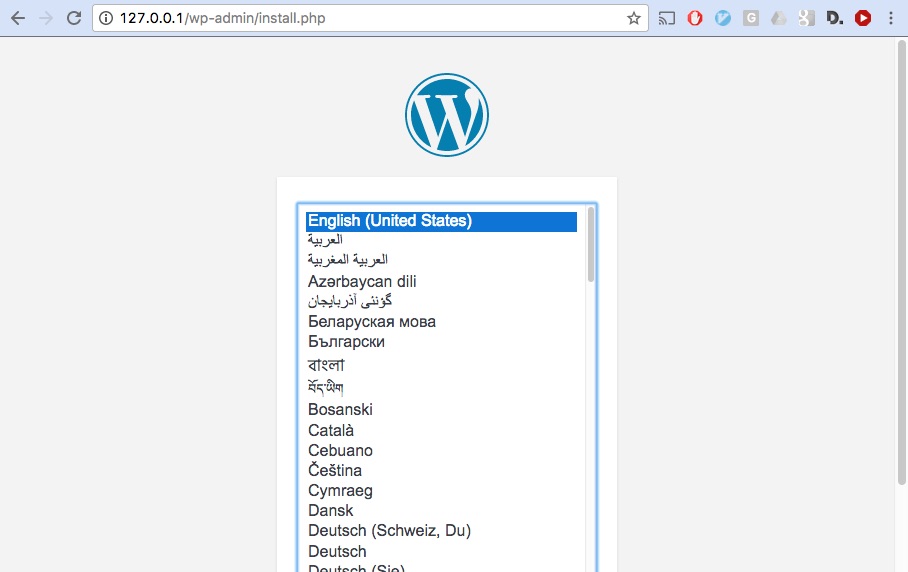Image resolution: width=908 pixels, height=572 pixels.
Task: Choose Cymraeg from the list
Action: pos(441,490)
